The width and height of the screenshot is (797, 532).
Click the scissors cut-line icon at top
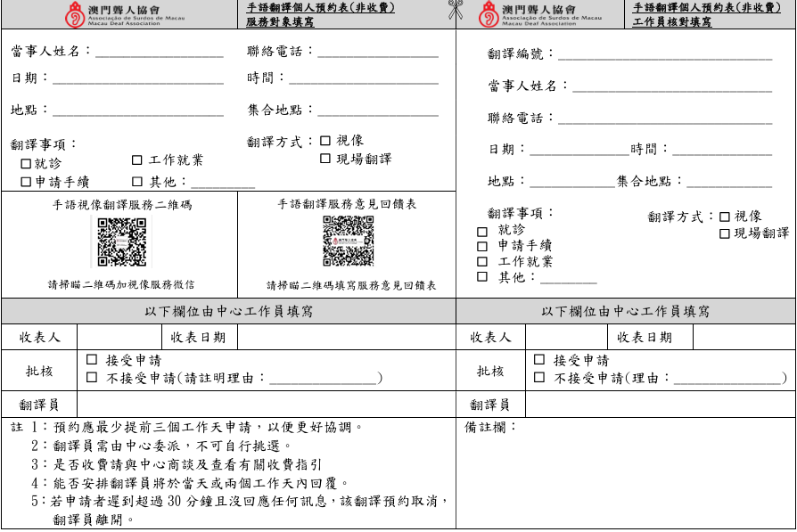pos(456,12)
